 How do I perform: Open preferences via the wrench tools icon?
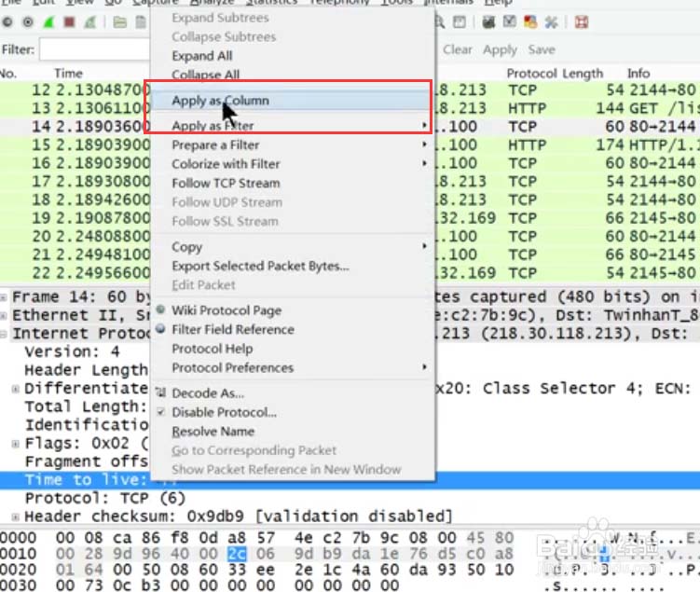click(x=551, y=22)
